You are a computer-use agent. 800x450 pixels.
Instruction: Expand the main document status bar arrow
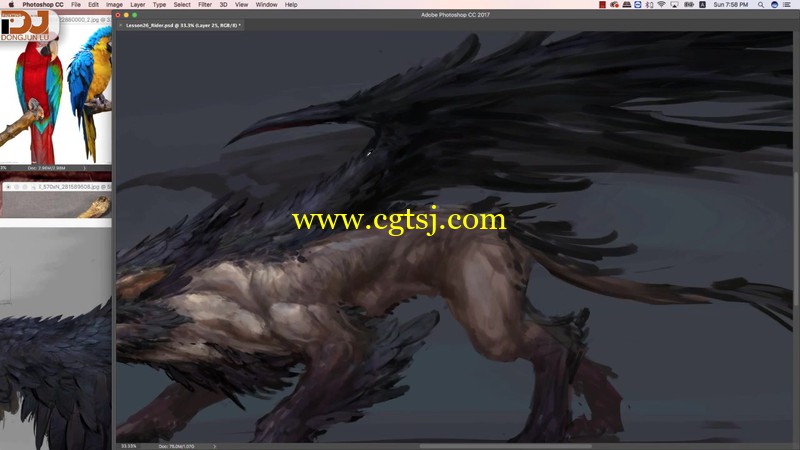coord(214,446)
